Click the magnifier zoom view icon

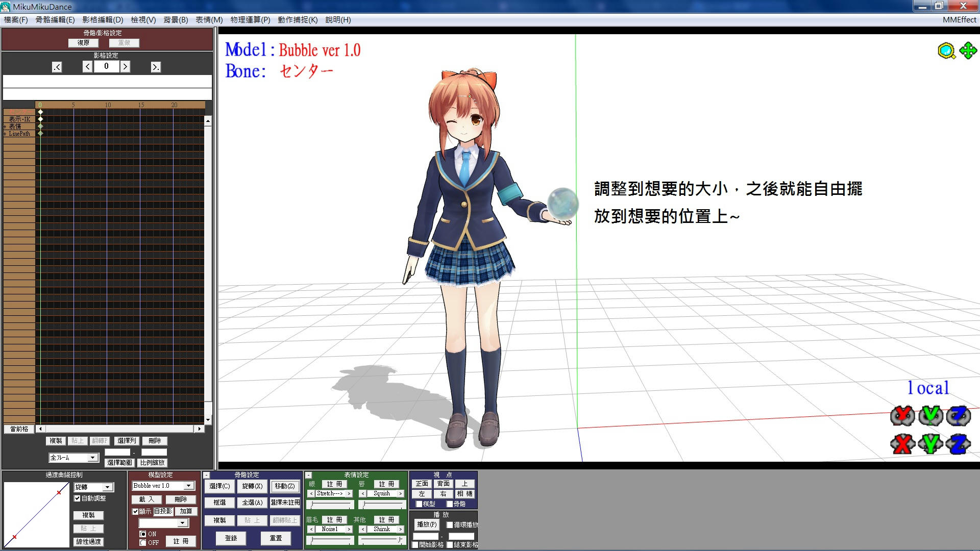(946, 51)
